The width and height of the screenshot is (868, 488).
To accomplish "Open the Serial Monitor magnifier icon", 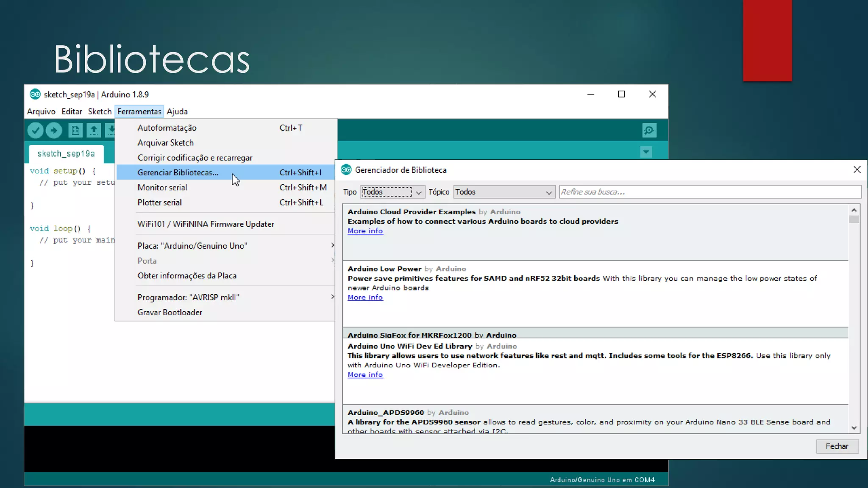I will click(x=649, y=130).
